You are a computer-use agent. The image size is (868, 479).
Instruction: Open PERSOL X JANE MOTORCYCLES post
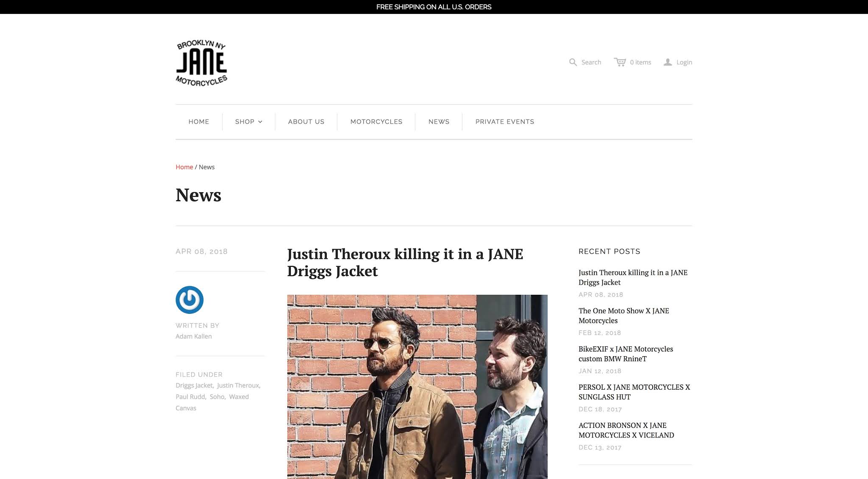[634, 392]
